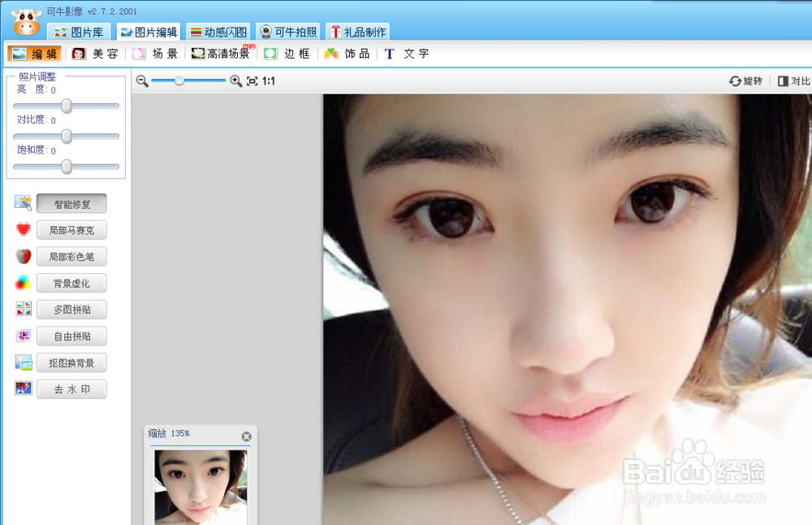Open the 高清场景 section
This screenshot has height=525, width=812.
point(222,53)
